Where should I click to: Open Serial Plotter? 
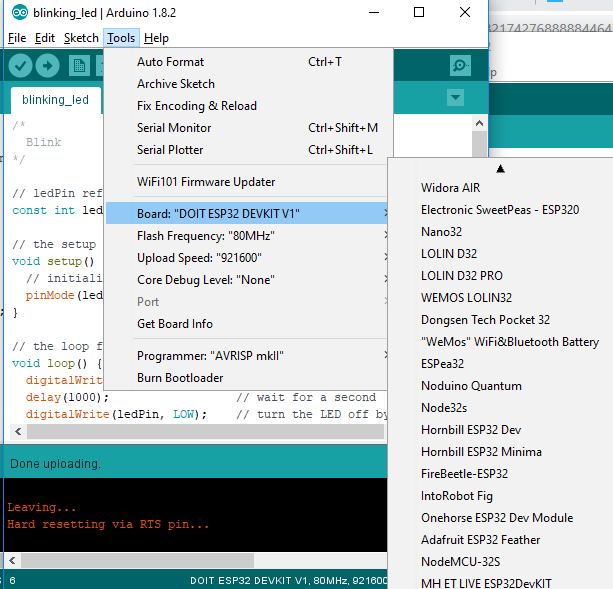(x=249, y=150)
